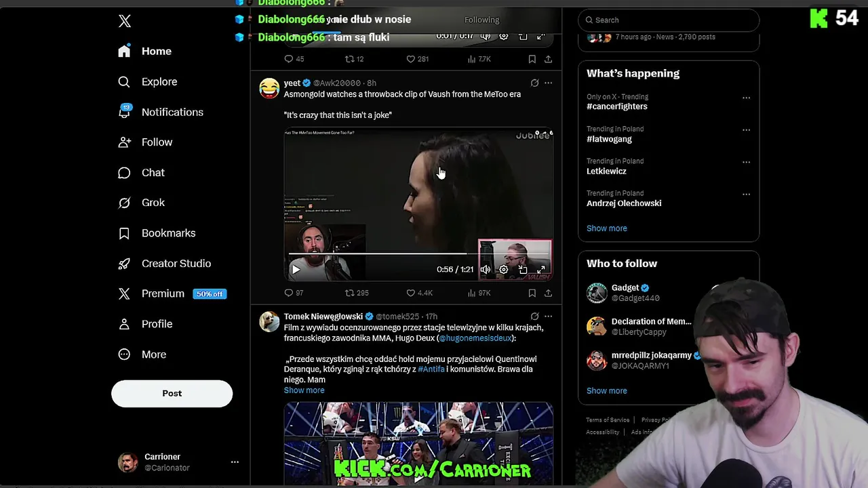
Task: Like the top post with 281 likes
Action: 417,59
